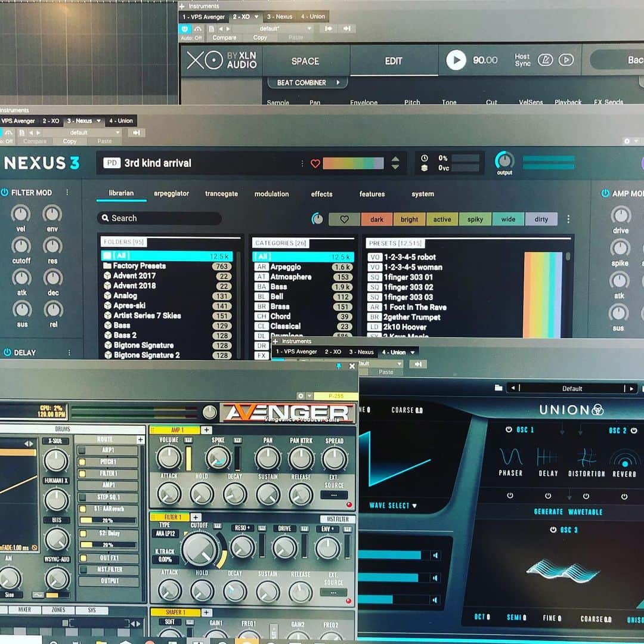Select '2k10 Hoover' preset in Nexus
The image size is (644, 644).
coord(405,327)
